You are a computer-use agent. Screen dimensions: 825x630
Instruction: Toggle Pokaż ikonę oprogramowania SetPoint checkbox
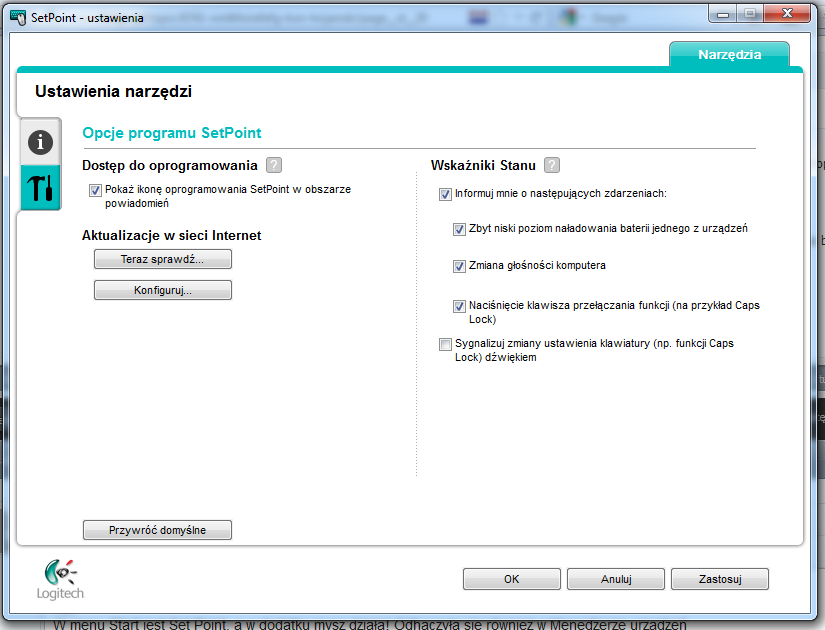pyautogui.click(x=95, y=190)
